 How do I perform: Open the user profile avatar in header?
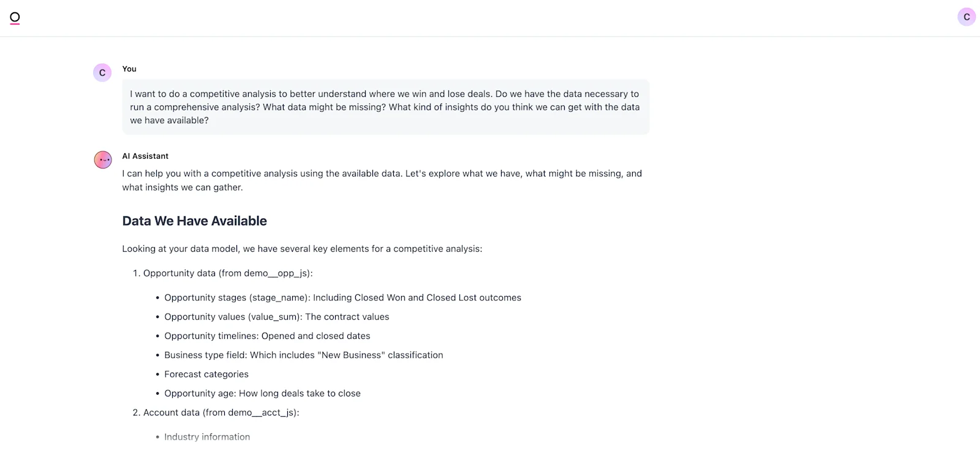point(967,17)
